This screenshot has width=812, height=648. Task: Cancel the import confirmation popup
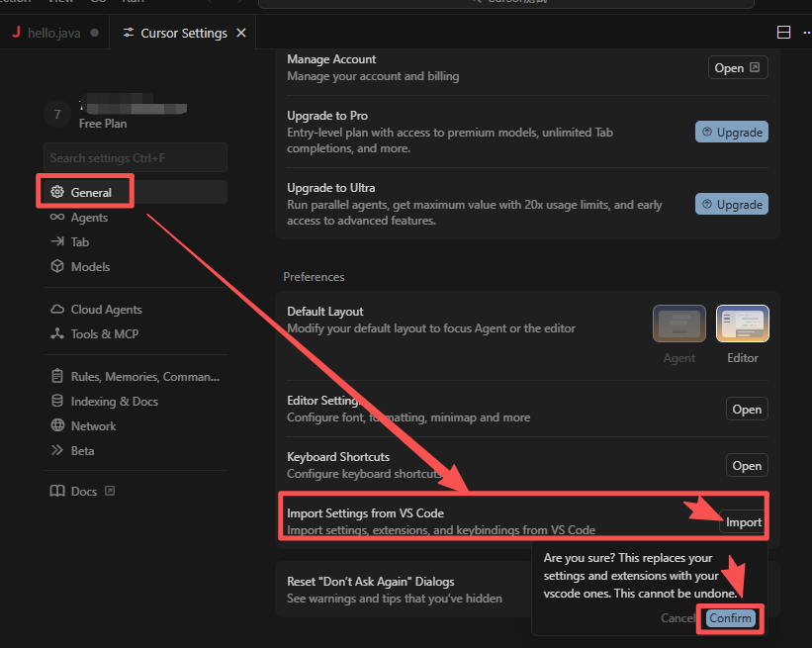tap(677, 618)
